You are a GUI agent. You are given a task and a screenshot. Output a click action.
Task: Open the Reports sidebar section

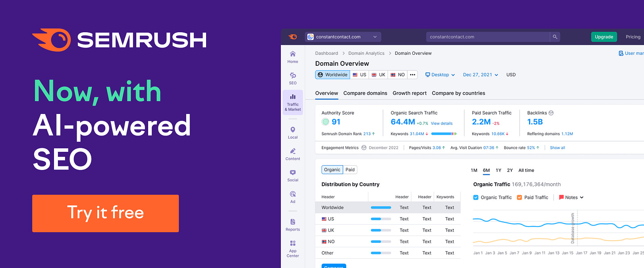(x=293, y=225)
